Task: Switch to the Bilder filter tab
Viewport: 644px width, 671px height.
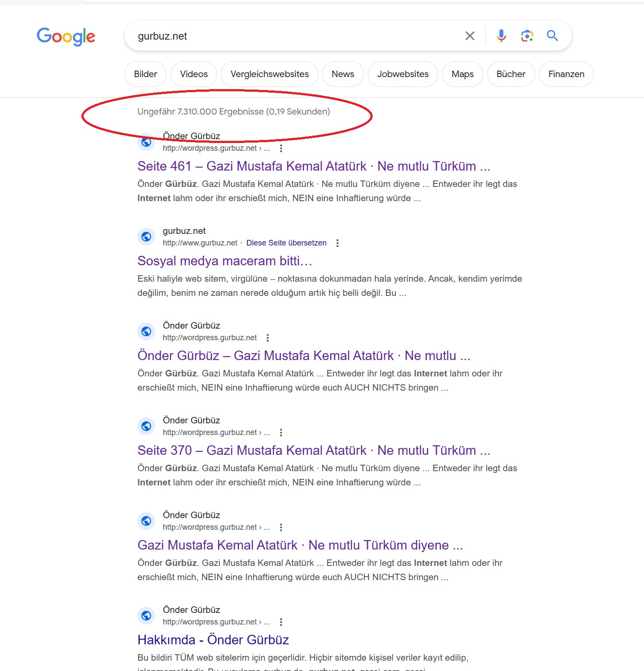Action: (x=146, y=74)
